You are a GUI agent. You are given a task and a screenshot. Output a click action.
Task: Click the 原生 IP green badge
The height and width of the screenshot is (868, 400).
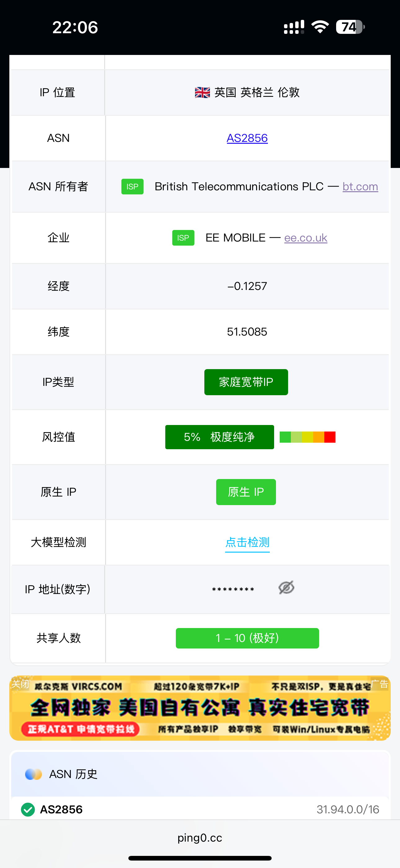point(246,492)
